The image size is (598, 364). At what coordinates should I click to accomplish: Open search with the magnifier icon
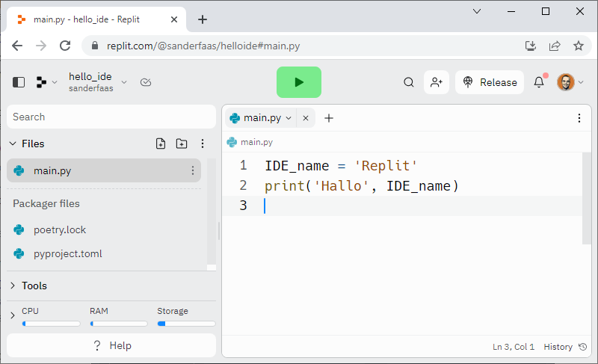click(408, 82)
